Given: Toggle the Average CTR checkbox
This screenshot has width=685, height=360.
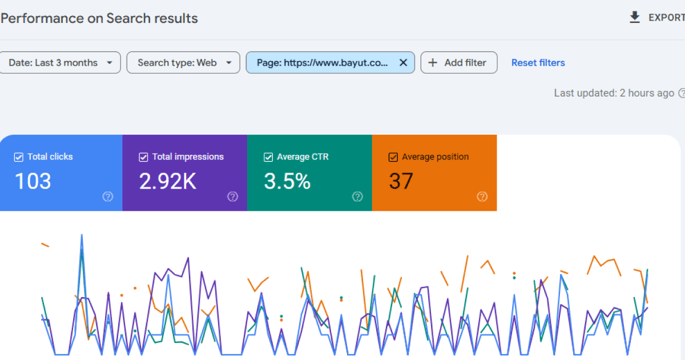Looking at the screenshot, I should (268, 157).
